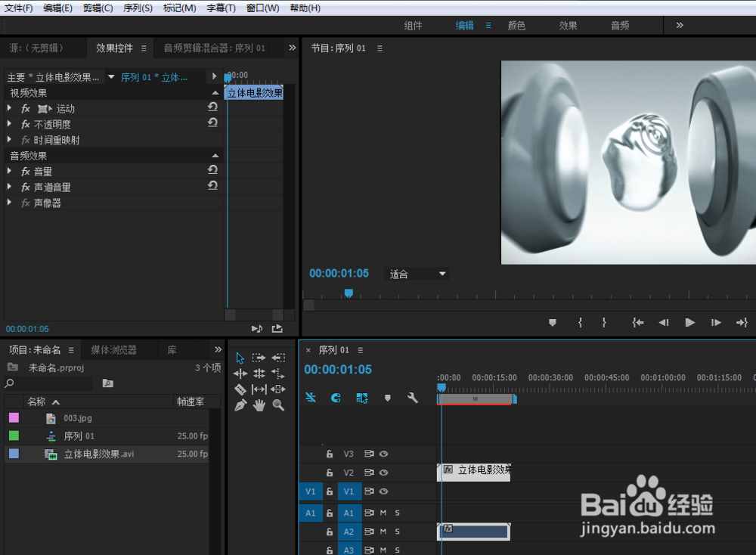The image size is (756, 555).
Task: Select the Ripple Edit tool
Action: [x=240, y=374]
